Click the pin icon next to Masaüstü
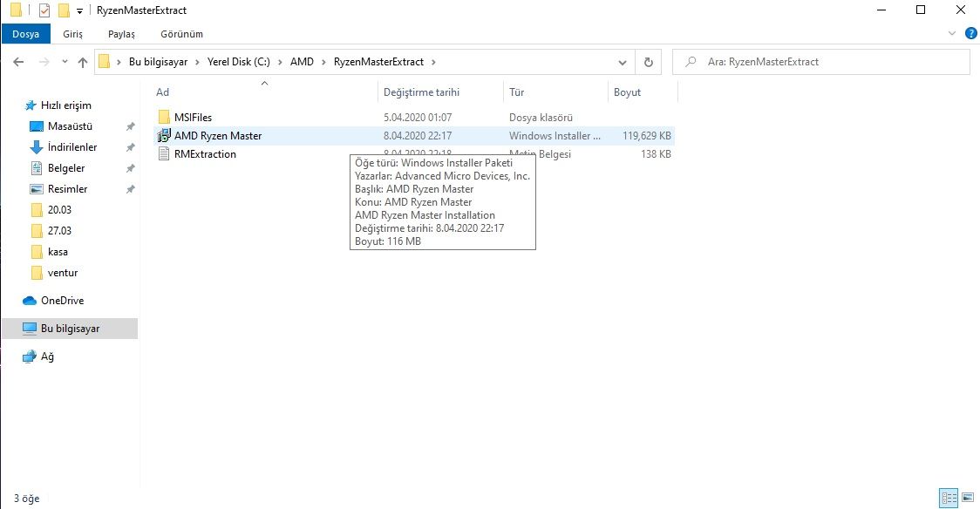The width and height of the screenshot is (980, 509). pyautogui.click(x=130, y=126)
